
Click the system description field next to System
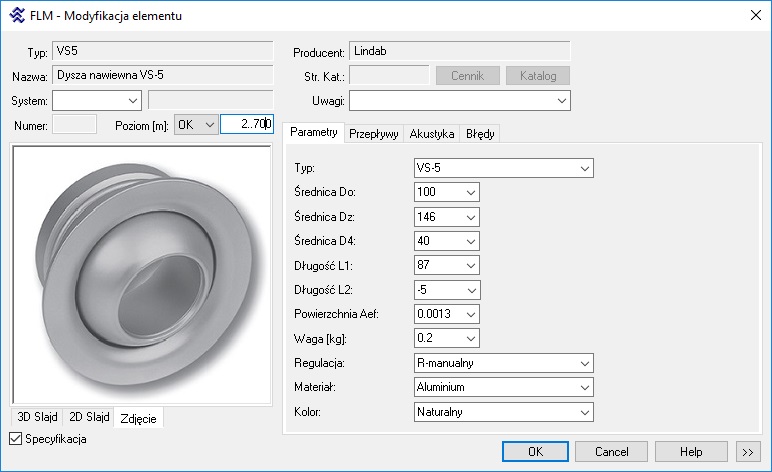point(211,100)
